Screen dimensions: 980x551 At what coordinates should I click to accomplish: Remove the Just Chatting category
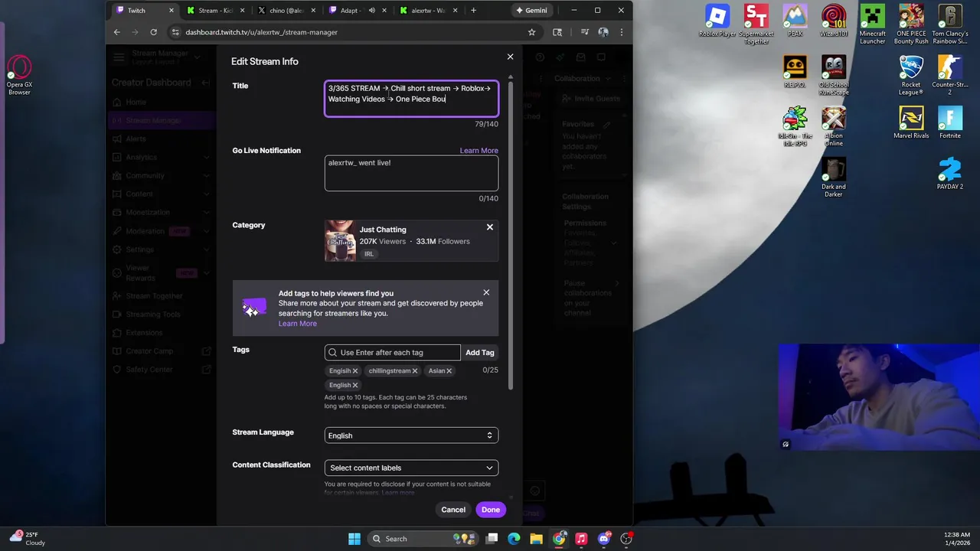(490, 227)
